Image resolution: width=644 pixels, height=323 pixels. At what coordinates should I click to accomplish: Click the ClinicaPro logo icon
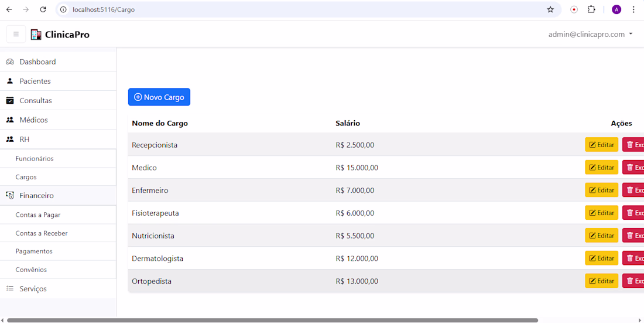click(x=36, y=35)
